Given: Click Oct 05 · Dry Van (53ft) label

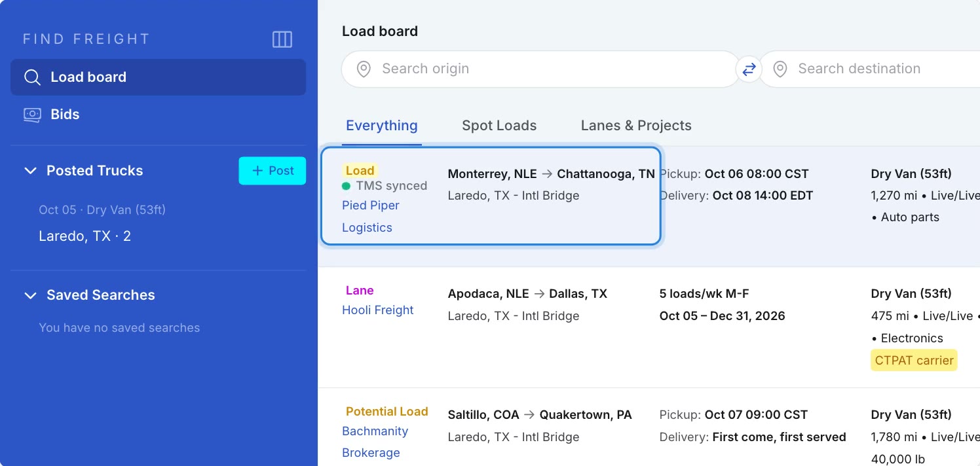Looking at the screenshot, I should coord(102,210).
